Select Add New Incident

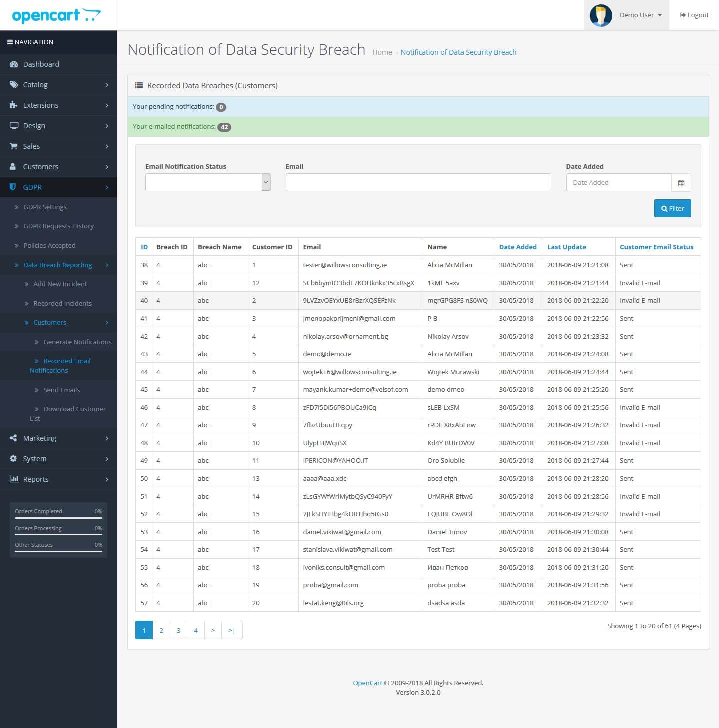[x=60, y=284]
